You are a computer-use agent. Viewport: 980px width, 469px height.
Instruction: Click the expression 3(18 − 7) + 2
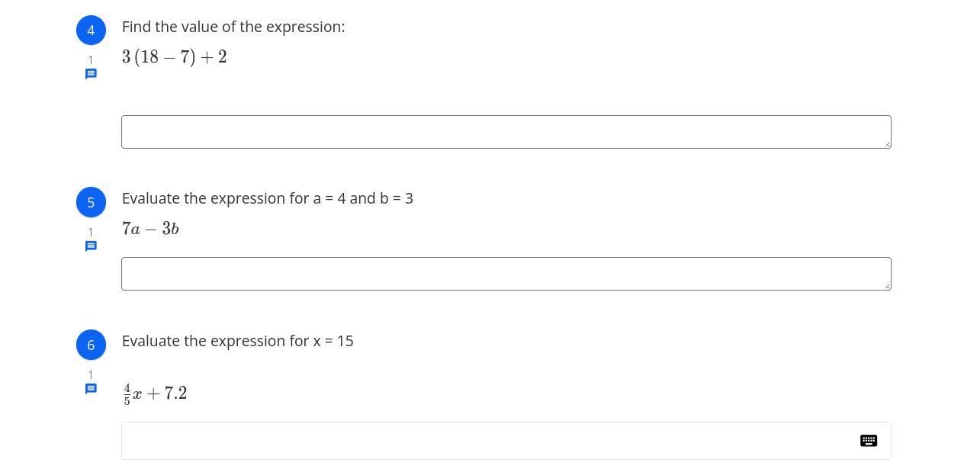[175, 57]
